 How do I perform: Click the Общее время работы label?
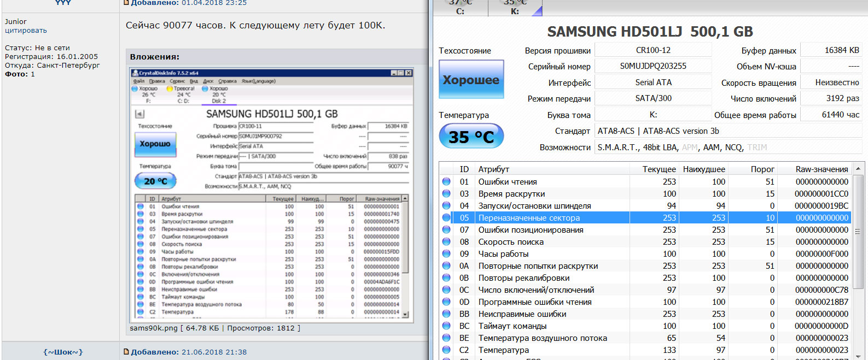click(x=755, y=115)
